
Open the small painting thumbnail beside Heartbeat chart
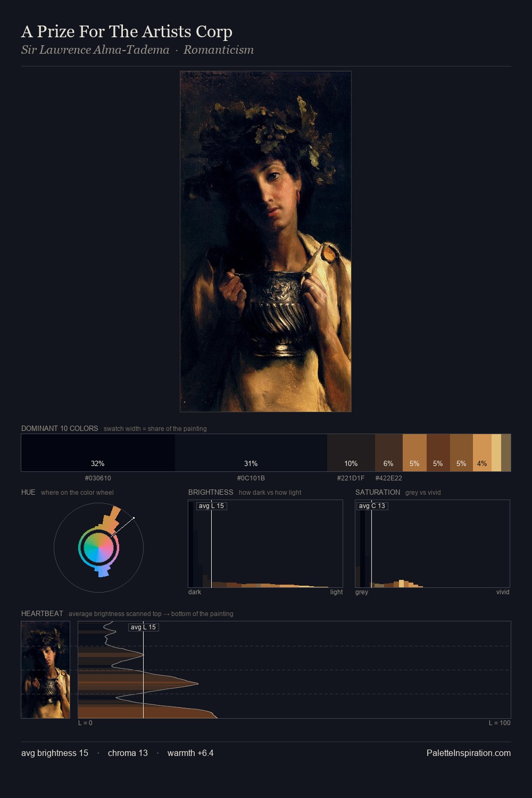45,670
